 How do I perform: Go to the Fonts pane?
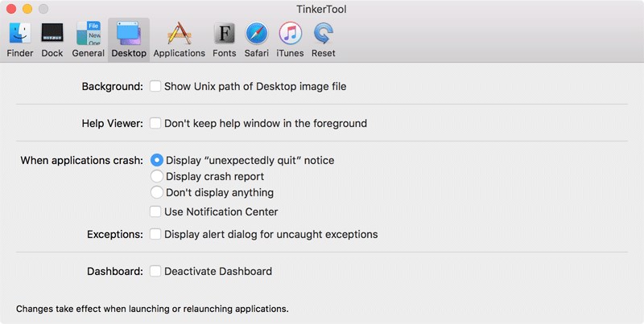[225, 39]
